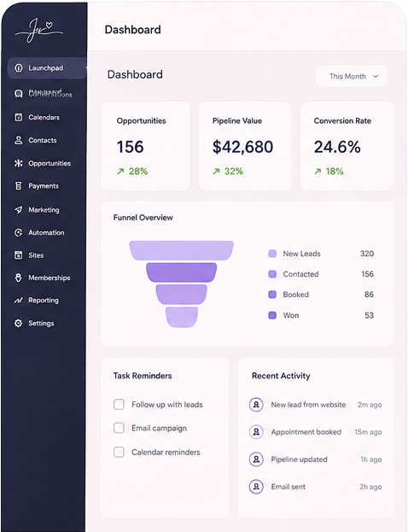This screenshot has height=532, width=408.
Task: Open the Launchpad sidebar icon
Action: (19, 67)
